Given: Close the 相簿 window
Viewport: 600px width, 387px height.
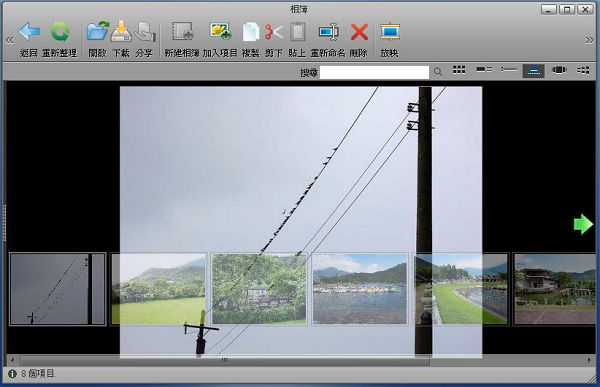Looking at the screenshot, I should (585, 10).
